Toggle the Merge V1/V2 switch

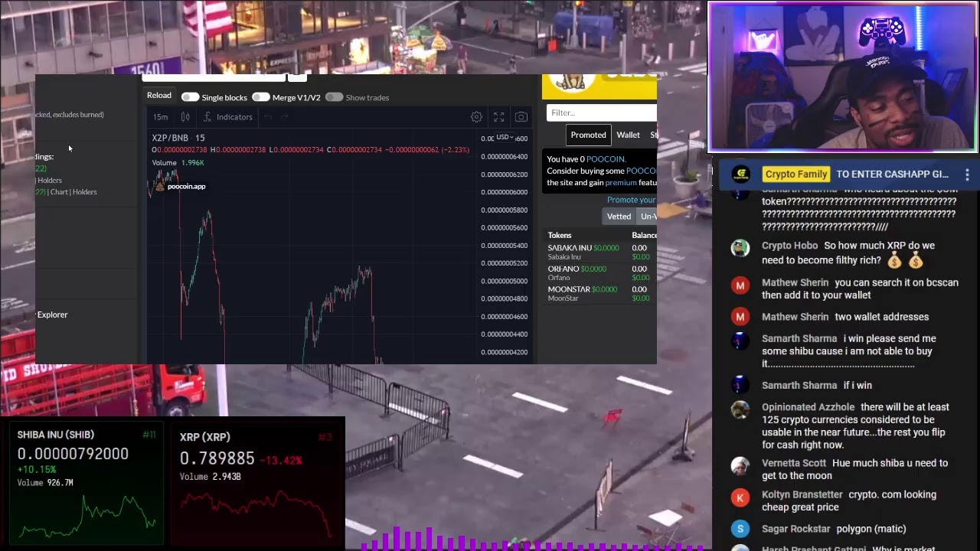click(x=260, y=97)
